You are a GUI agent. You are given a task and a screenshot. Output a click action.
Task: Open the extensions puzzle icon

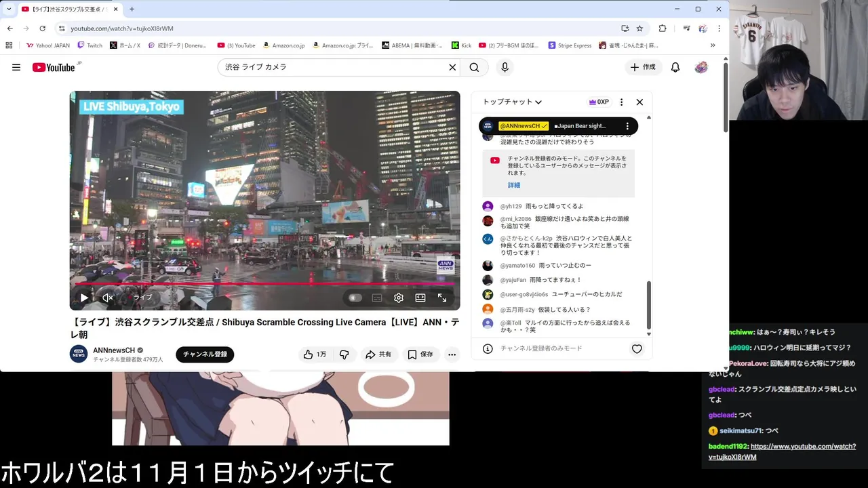tap(663, 28)
